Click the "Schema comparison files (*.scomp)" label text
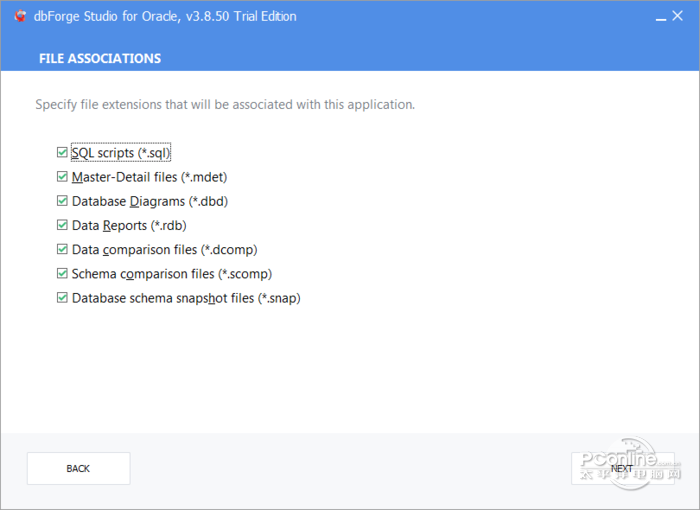 click(x=172, y=273)
